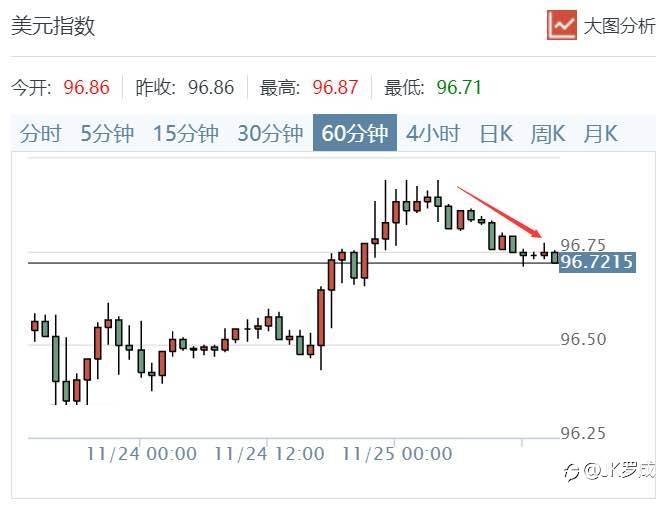
Task: Click the active 60分钟 tab
Action: (355, 132)
